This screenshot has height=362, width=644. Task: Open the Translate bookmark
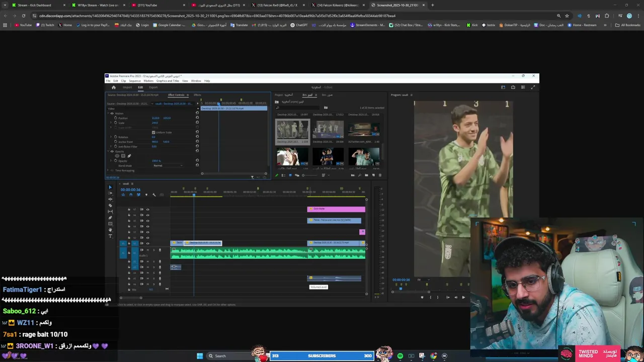(x=239, y=25)
